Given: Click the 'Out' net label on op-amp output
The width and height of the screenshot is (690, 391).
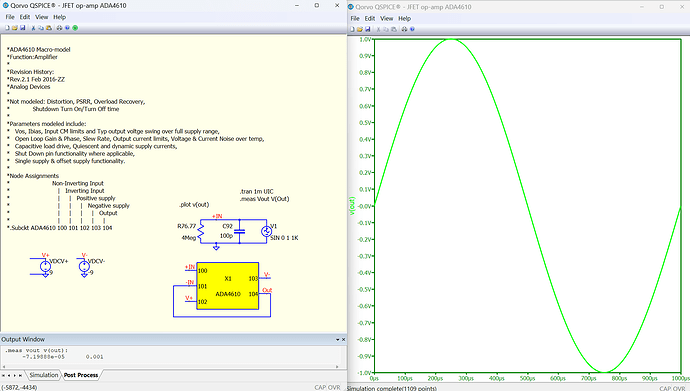Looking at the screenshot, I should click(x=267, y=290).
